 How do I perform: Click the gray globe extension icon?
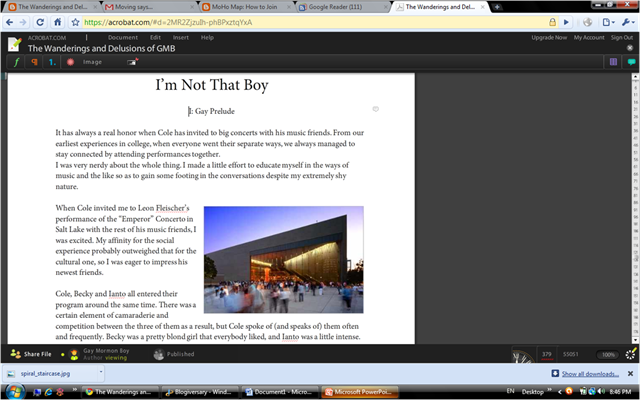tap(587, 22)
